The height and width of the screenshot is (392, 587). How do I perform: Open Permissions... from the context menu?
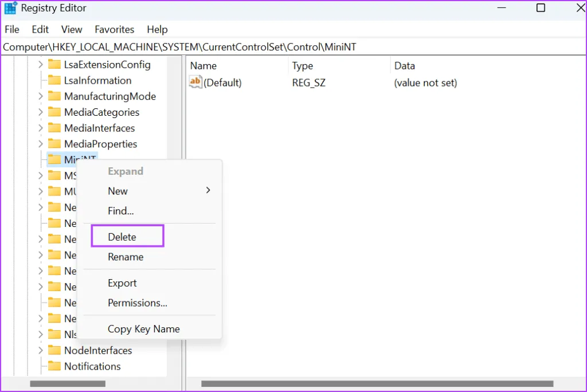click(x=138, y=303)
